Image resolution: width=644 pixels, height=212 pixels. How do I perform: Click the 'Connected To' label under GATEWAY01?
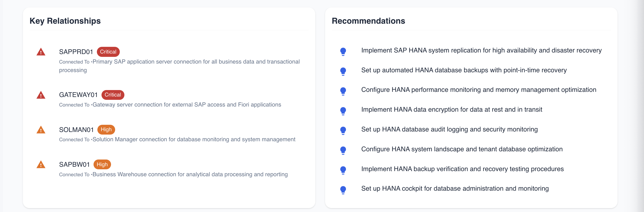[74, 105]
